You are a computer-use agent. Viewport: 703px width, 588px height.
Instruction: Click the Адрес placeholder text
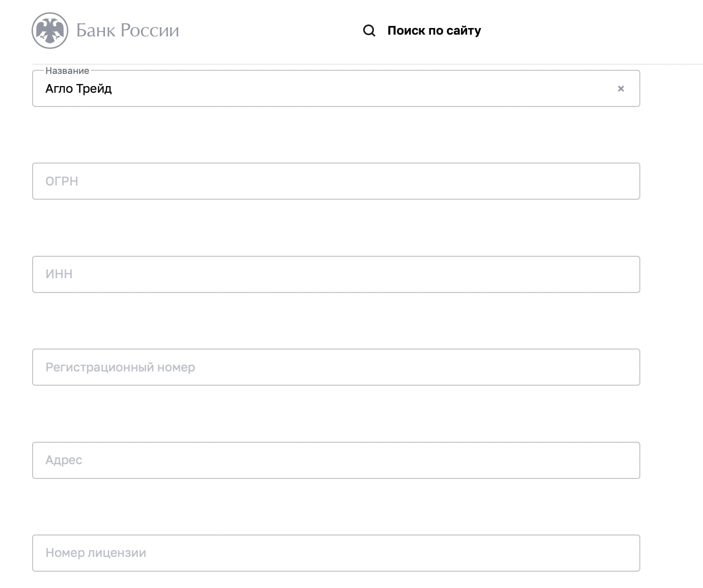[x=64, y=460]
